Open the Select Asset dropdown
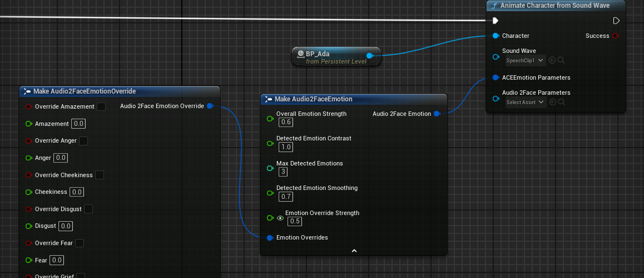The image size is (644, 278). 526,102
